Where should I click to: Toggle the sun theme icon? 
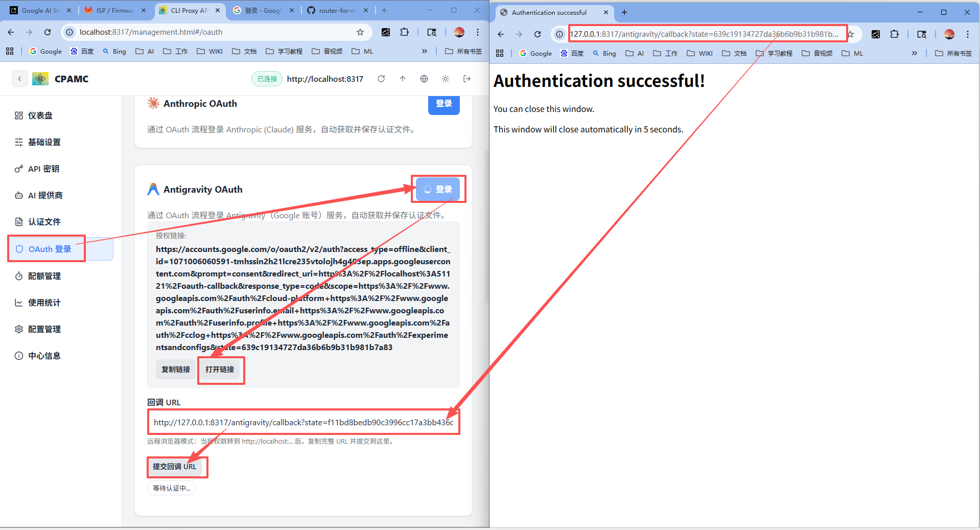[446, 79]
